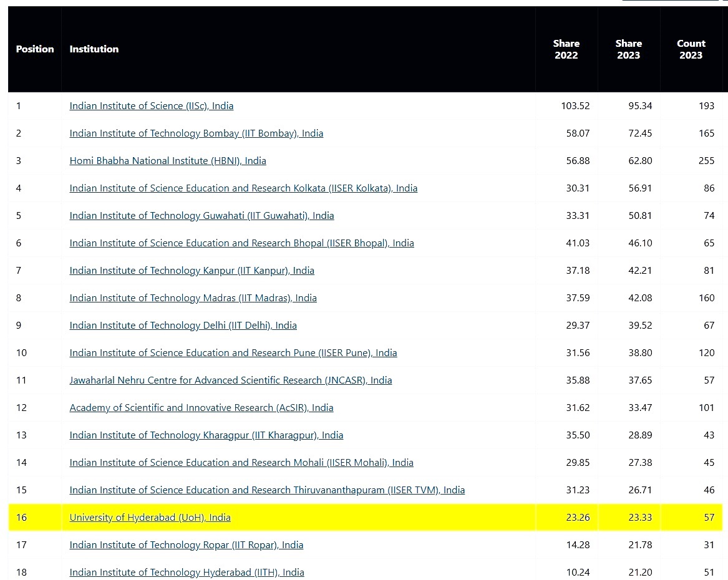Select the Share 2023 value 21.20

(640, 572)
